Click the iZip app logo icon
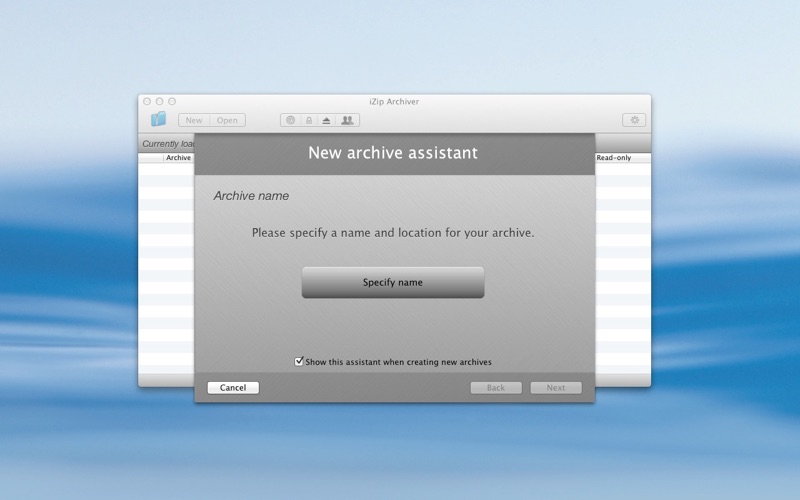The image size is (800, 500). [158, 120]
